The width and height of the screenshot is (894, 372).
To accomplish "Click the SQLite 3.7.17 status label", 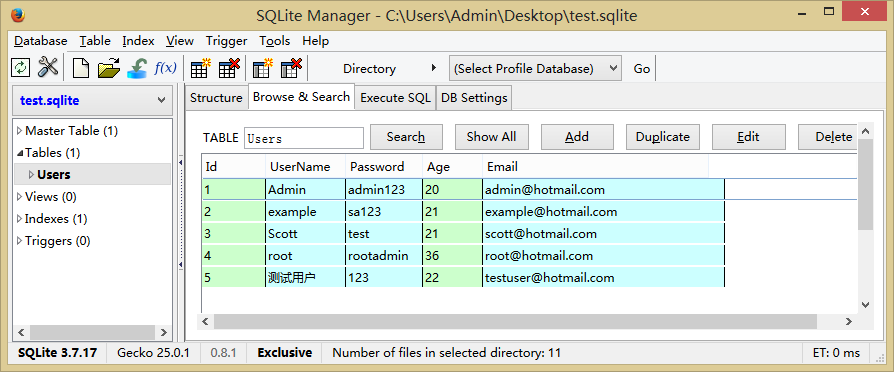I will (x=57, y=353).
